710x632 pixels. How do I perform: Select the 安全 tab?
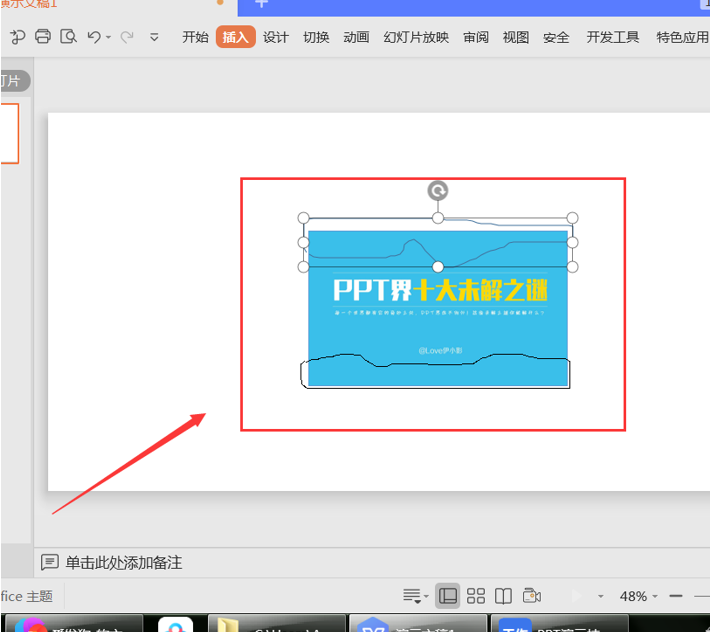(556, 37)
